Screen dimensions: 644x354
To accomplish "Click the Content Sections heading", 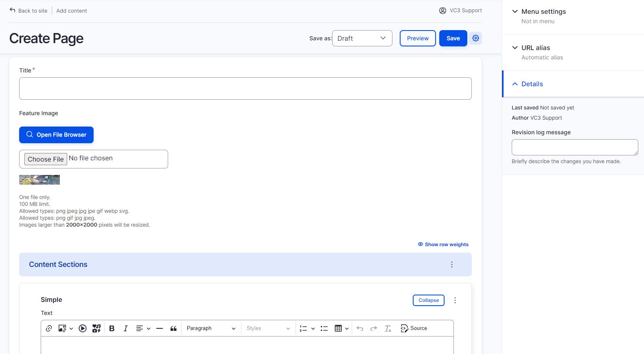I will tap(58, 264).
